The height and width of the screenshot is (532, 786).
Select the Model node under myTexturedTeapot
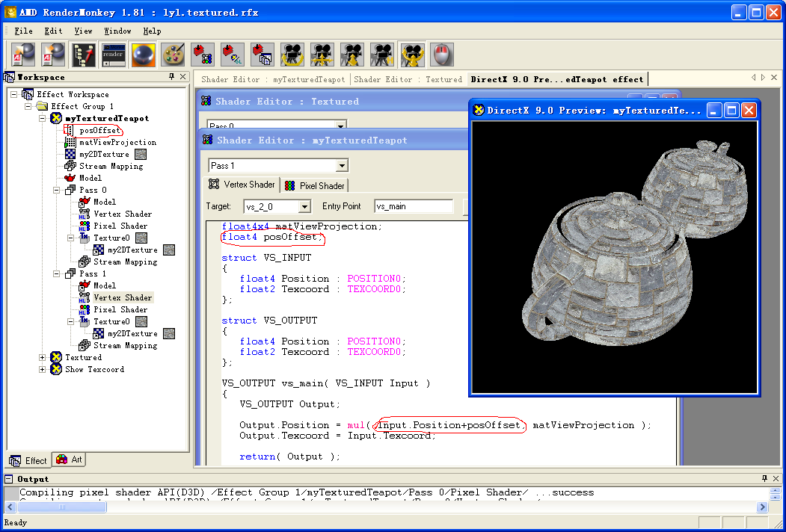pos(90,178)
